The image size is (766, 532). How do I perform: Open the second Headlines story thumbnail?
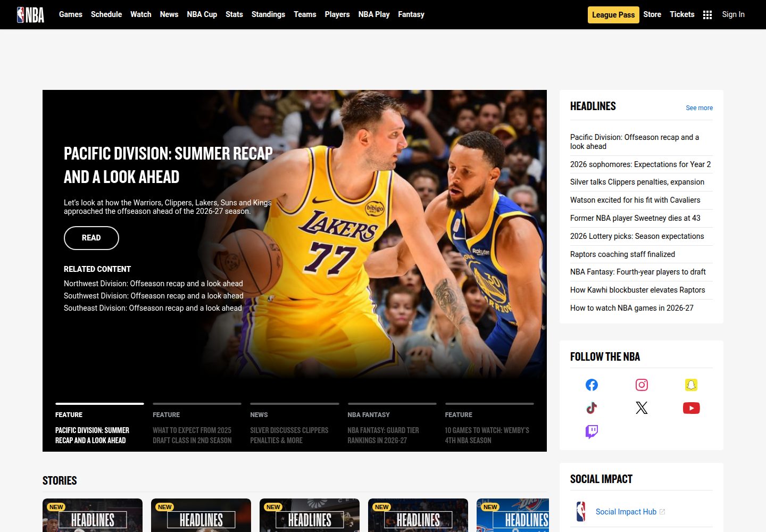pos(201,516)
